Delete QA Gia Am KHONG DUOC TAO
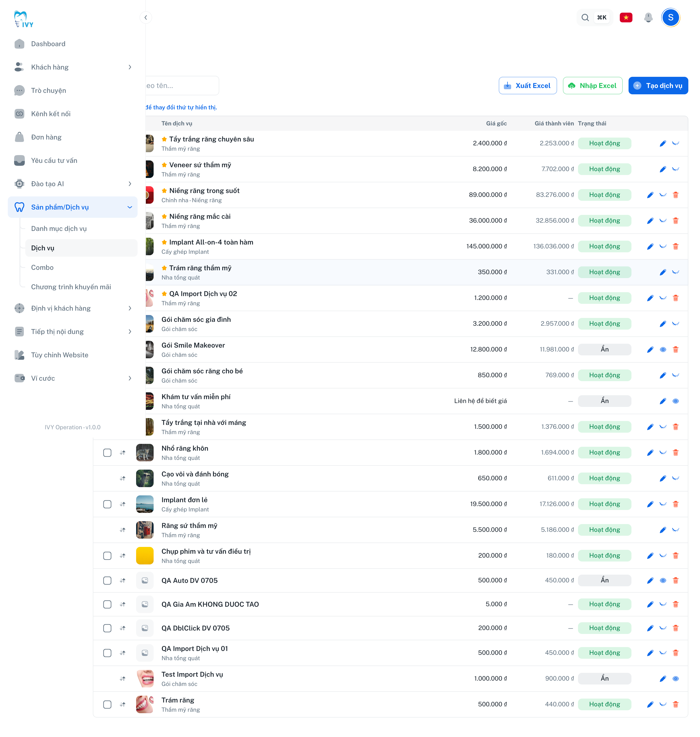Screen dimensions: 700x737 tap(675, 604)
